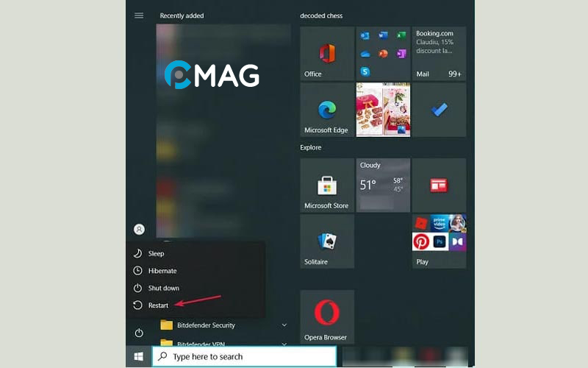The height and width of the screenshot is (368, 588).
Task: Launch the Opera Browser tile
Action: pyautogui.click(x=327, y=316)
